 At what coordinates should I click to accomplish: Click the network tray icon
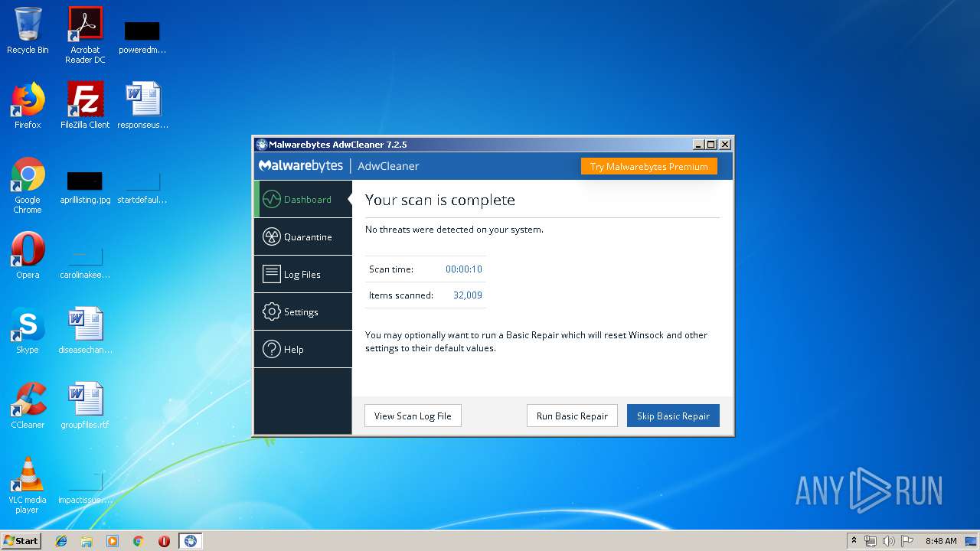(x=871, y=541)
